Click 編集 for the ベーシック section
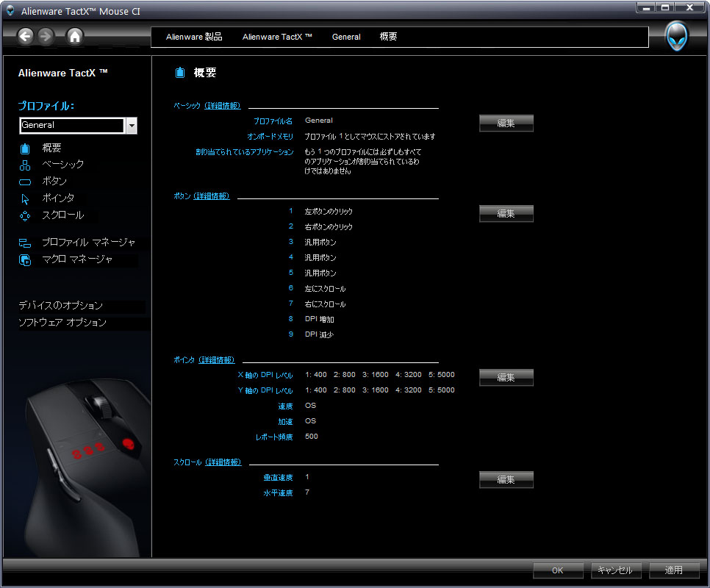 point(506,123)
